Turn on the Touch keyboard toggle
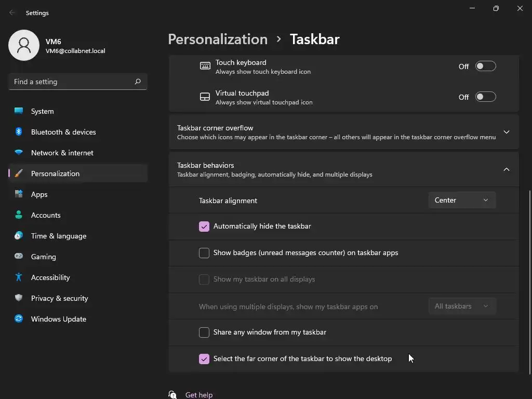Image resolution: width=532 pixels, height=399 pixels. [x=486, y=66]
